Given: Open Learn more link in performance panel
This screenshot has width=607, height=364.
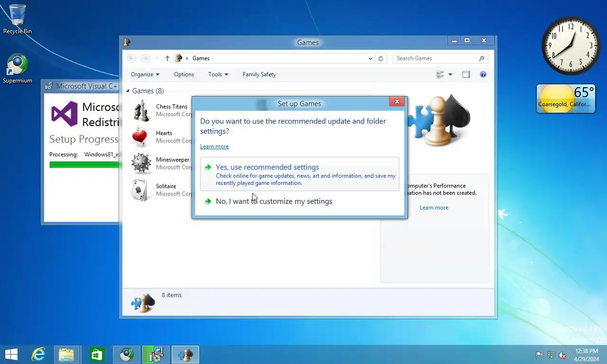Looking at the screenshot, I should (434, 208).
